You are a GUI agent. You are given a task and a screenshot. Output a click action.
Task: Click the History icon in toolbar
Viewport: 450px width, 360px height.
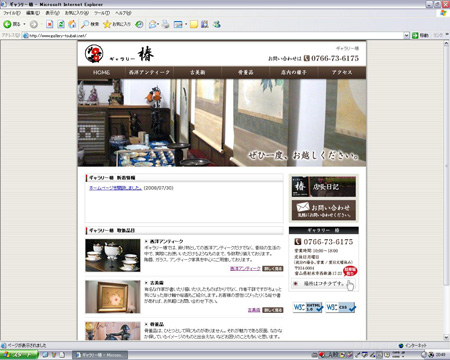click(x=139, y=24)
